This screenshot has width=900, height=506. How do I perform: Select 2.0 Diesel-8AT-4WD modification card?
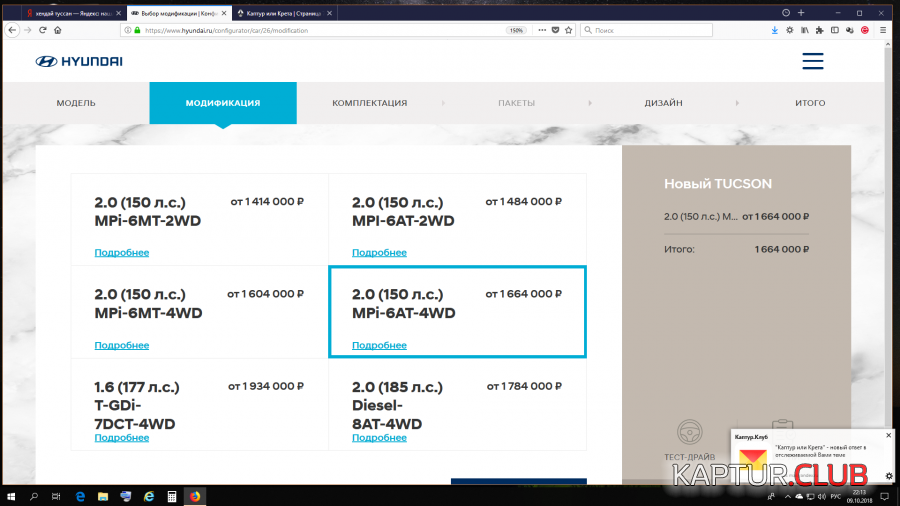pyautogui.click(x=457, y=404)
